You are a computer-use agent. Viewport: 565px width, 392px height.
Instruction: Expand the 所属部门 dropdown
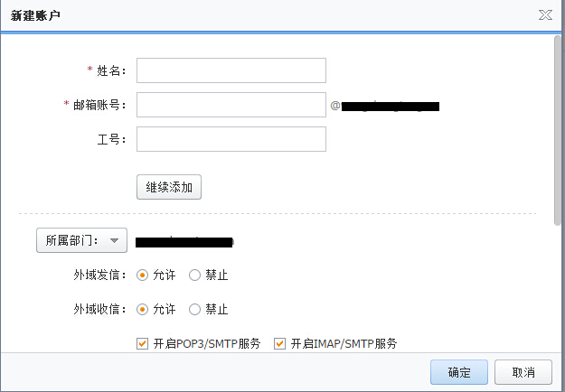81,240
